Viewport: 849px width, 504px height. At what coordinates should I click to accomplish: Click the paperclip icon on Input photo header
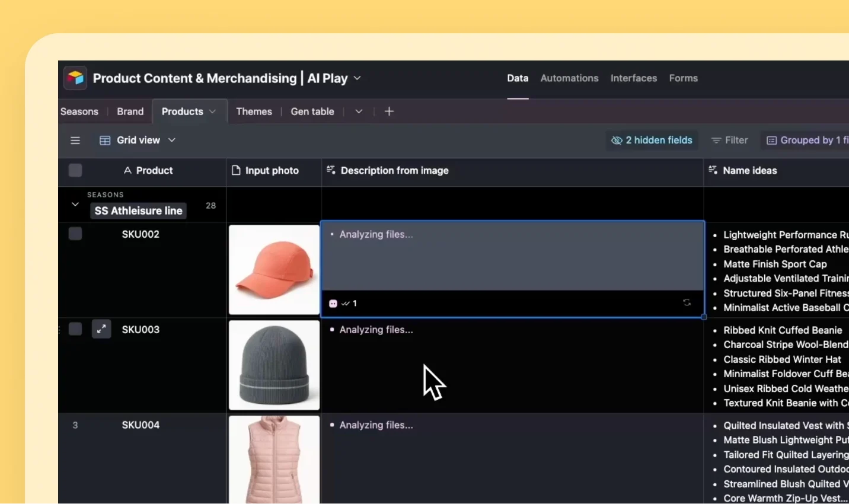coord(236,170)
